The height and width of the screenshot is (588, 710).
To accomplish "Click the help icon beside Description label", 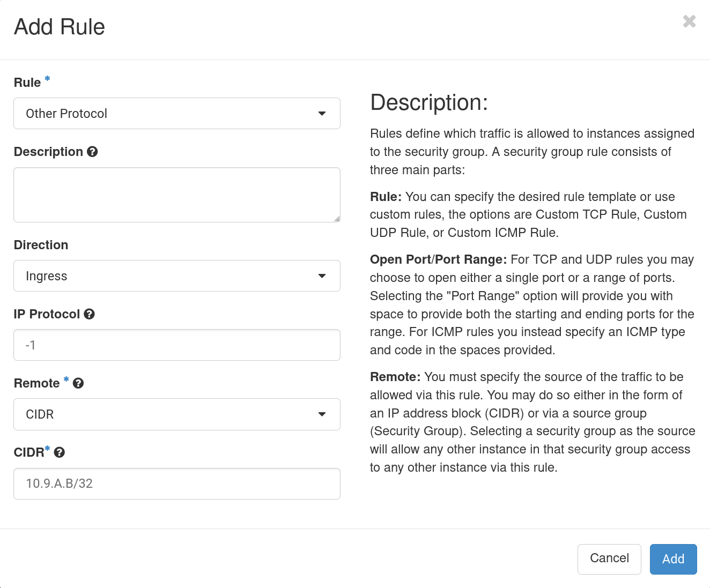I will 92,152.
